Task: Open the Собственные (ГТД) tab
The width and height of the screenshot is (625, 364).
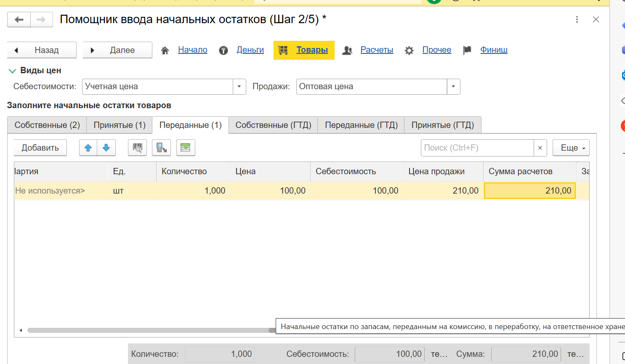Action: coord(273,125)
